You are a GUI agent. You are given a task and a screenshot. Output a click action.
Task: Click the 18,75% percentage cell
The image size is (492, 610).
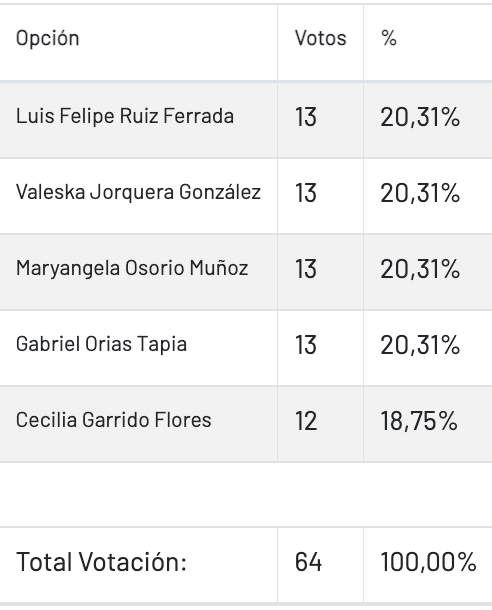tap(419, 421)
